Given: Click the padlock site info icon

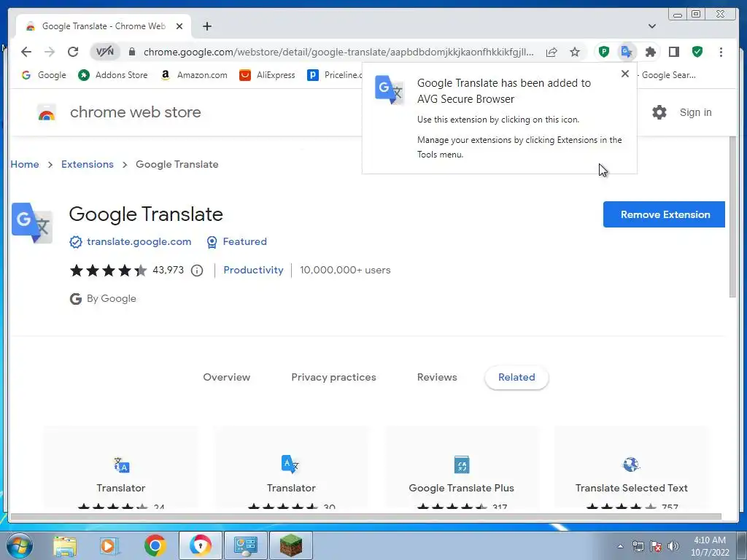Looking at the screenshot, I should pos(133,52).
